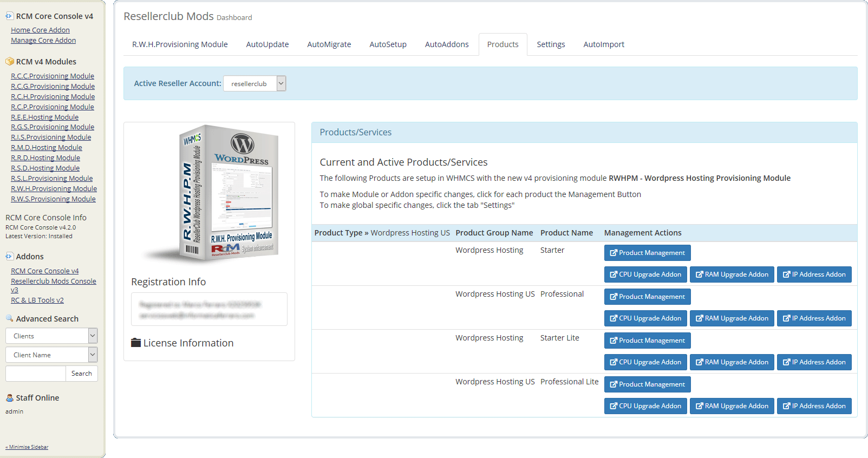This screenshot has width=868, height=458.
Task: Open R.G.S.Provisioning Module link
Action: (53, 127)
